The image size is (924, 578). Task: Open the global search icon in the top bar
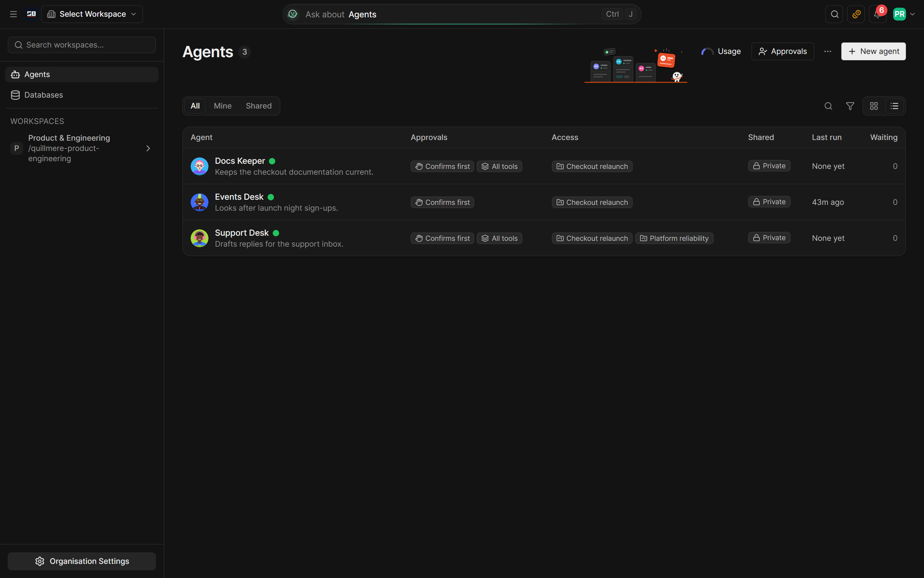834,14
